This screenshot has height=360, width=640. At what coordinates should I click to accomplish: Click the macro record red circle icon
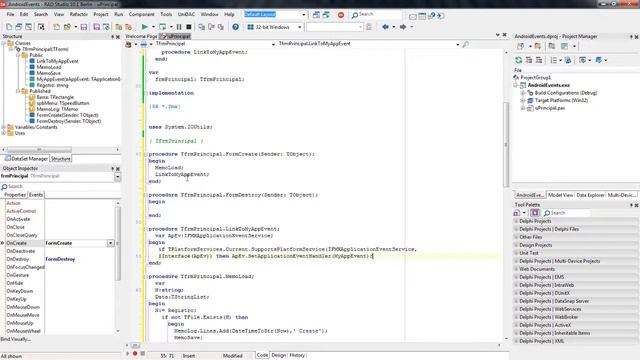tap(135, 353)
